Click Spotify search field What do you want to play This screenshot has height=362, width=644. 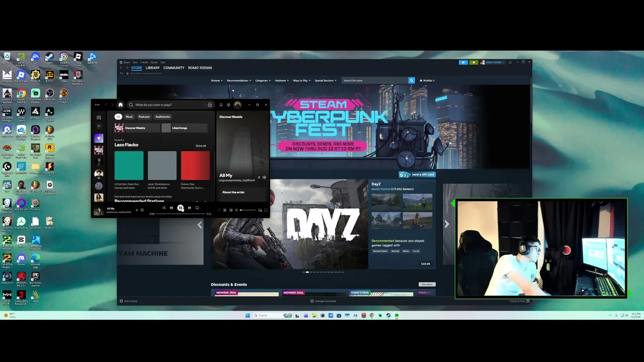tap(171, 105)
